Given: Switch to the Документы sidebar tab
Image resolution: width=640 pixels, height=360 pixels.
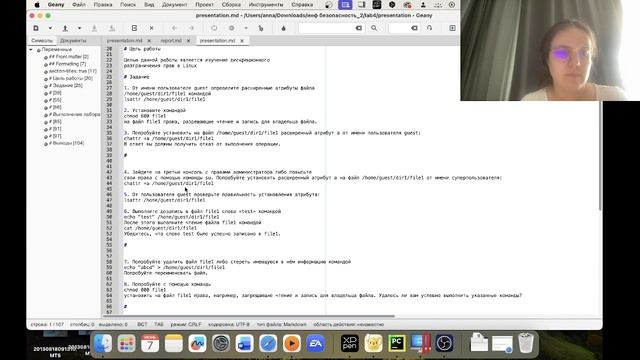Looking at the screenshot, I should tap(73, 41).
